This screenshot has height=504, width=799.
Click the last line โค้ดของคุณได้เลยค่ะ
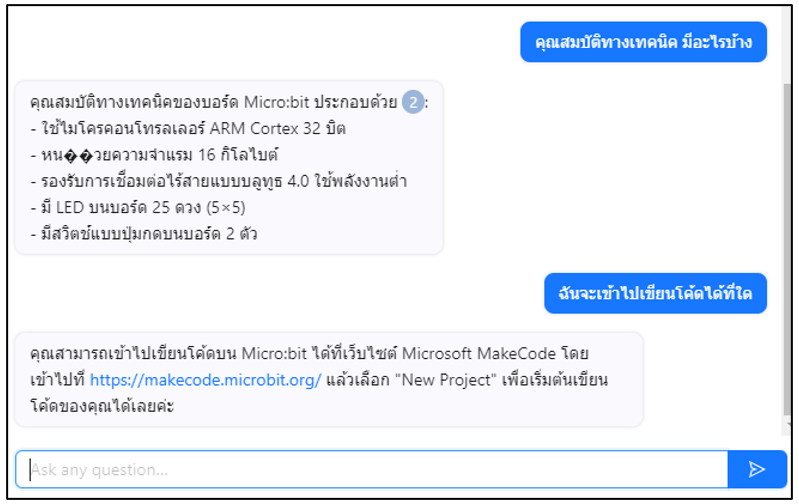(x=102, y=407)
